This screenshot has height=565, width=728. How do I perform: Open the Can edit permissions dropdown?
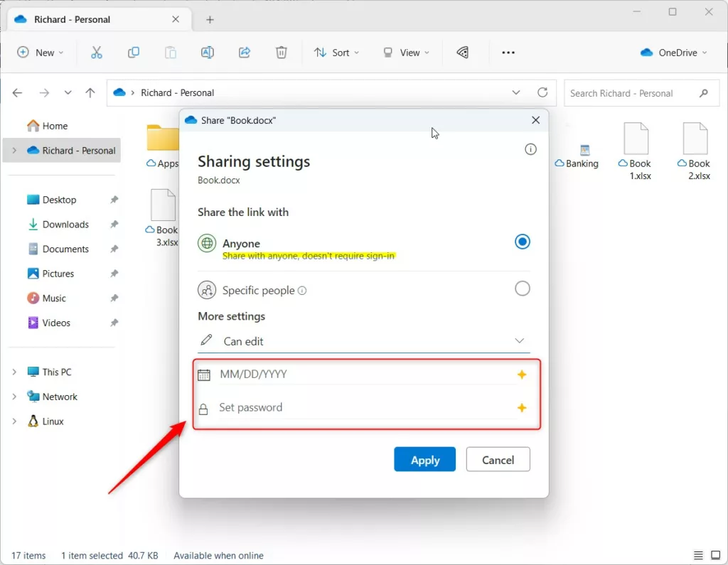519,341
